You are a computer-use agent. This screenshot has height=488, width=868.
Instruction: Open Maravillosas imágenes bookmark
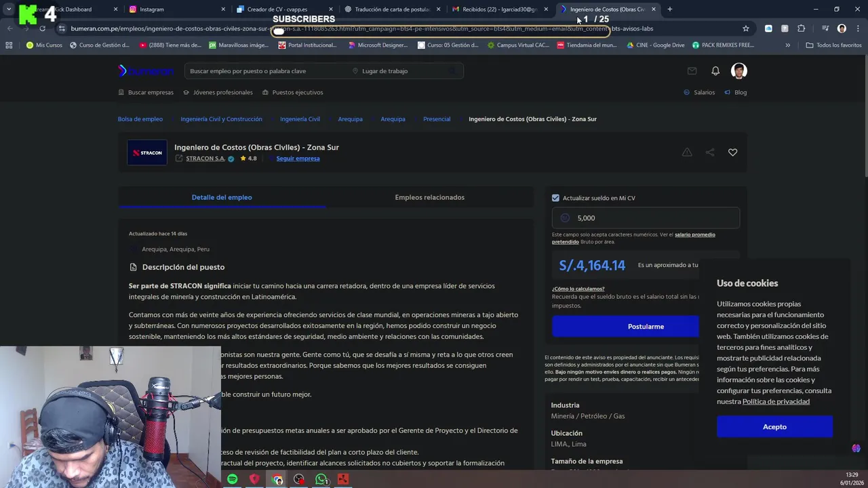(x=239, y=45)
